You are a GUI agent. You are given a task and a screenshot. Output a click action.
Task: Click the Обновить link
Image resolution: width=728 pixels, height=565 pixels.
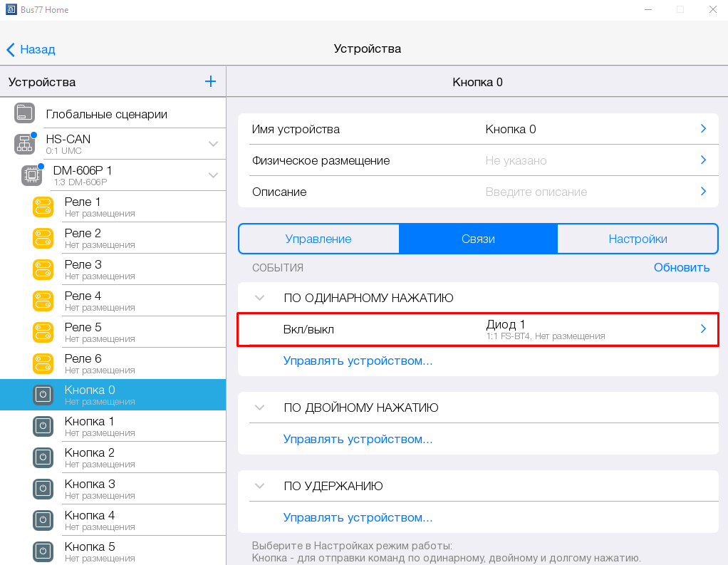coord(682,267)
